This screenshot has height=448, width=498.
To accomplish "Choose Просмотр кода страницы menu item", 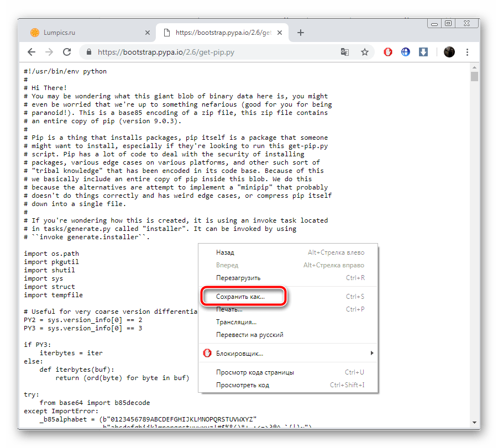I will pyautogui.click(x=288, y=372).
